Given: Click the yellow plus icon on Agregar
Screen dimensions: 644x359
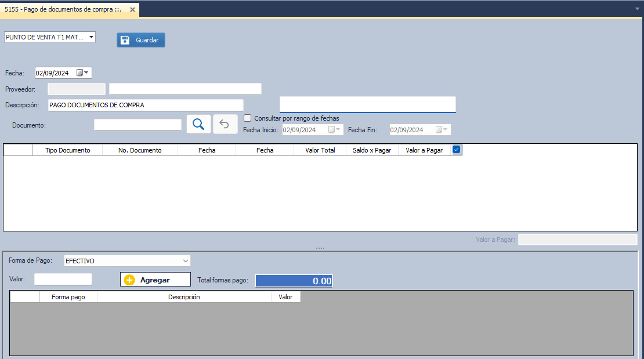Looking at the screenshot, I should tap(129, 280).
